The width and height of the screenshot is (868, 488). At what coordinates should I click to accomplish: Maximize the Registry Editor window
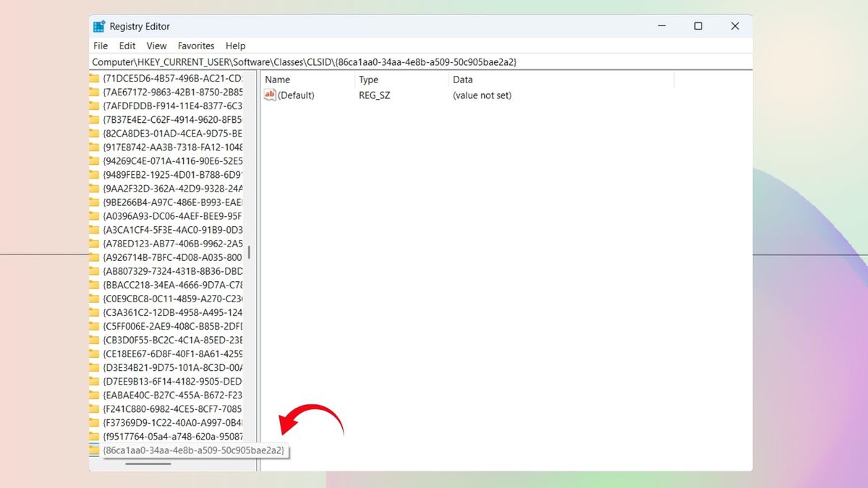coord(698,26)
